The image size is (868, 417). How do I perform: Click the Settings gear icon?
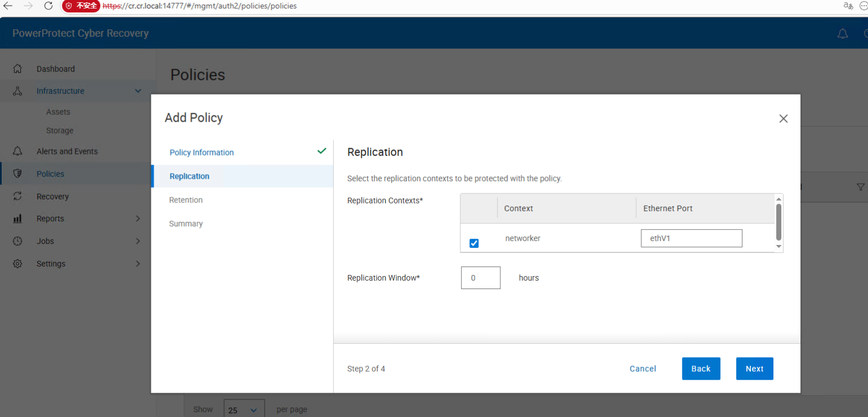[x=17, y=264]
